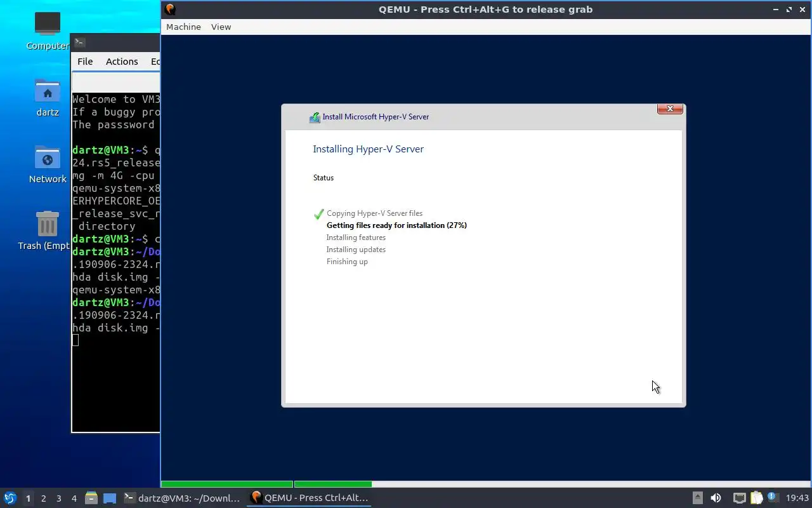Switch to workspace 3
Screen dimensions: 812x508
[58, 498]
